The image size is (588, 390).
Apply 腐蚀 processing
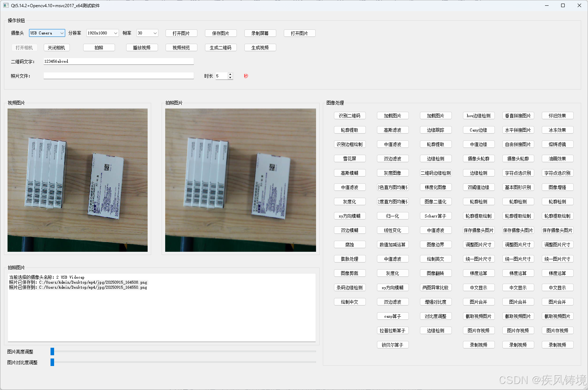[x=350, y=245]
